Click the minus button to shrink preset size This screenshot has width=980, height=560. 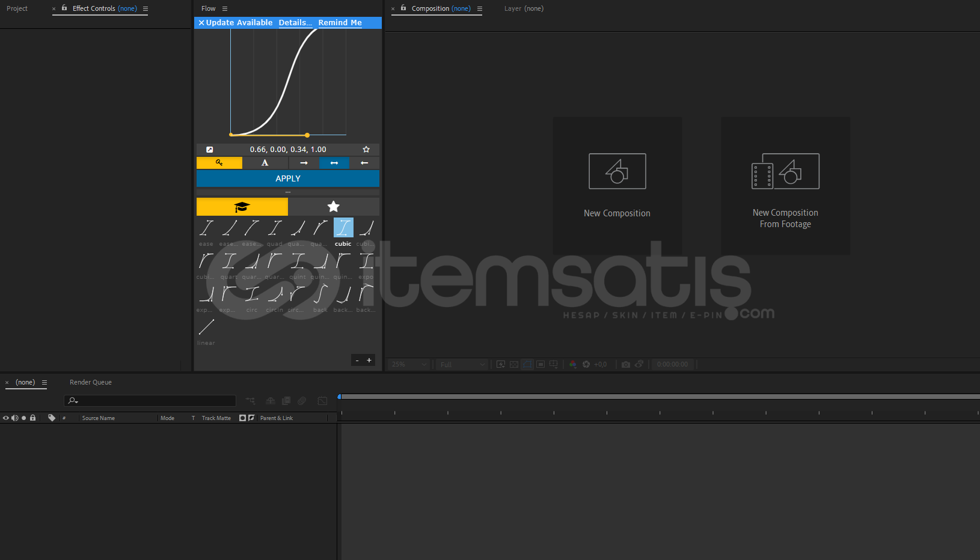click(x=357, y=361)
